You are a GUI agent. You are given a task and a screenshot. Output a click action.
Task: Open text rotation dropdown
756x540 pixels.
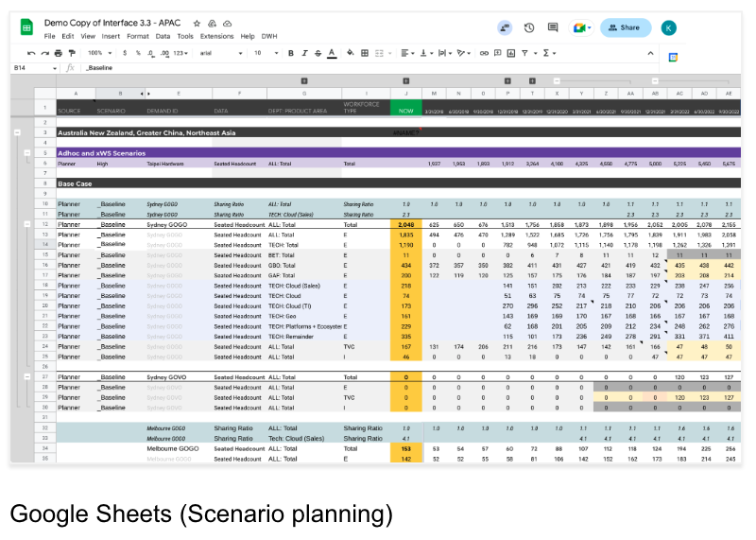point(463,53)
